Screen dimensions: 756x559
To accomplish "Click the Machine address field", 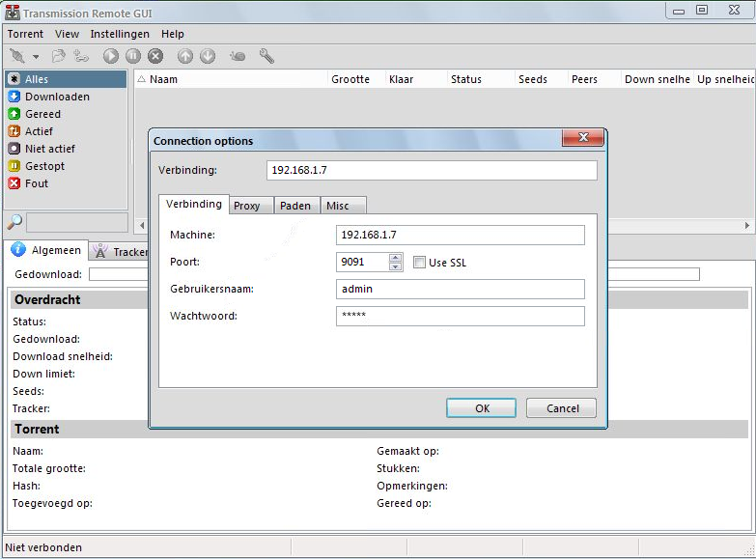I will pyautogui.click(x=460, y=235).
